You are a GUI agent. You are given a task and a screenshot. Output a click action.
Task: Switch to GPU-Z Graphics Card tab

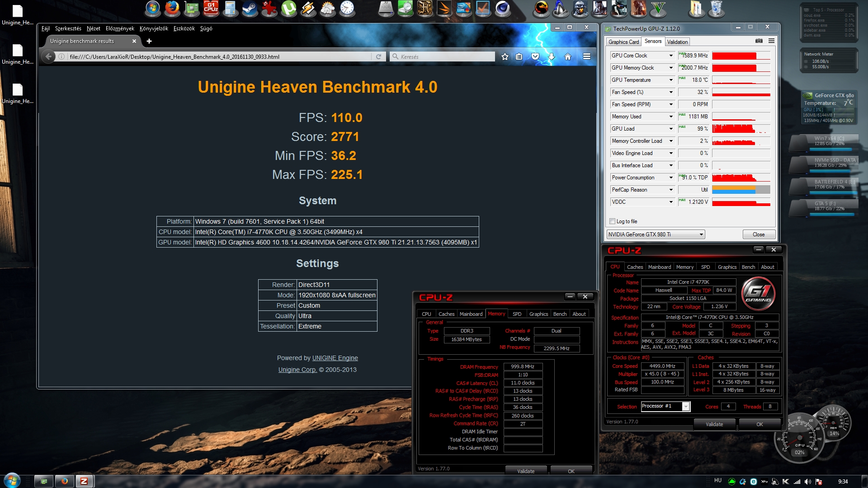[623, 42]
